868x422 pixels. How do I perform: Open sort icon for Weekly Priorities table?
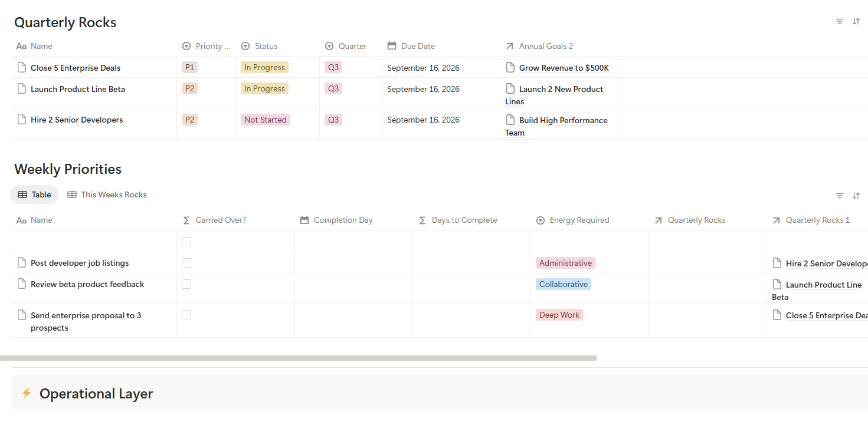click(x=856, y=196)
